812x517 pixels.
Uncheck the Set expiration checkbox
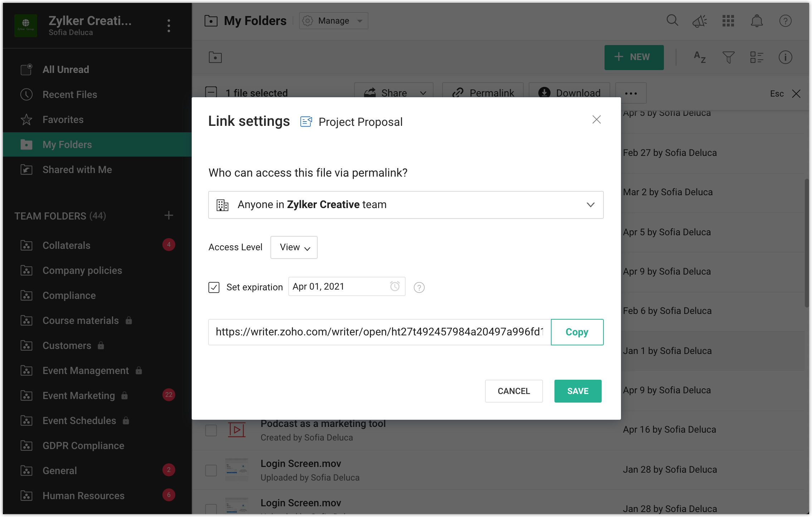tap(214, 287)
